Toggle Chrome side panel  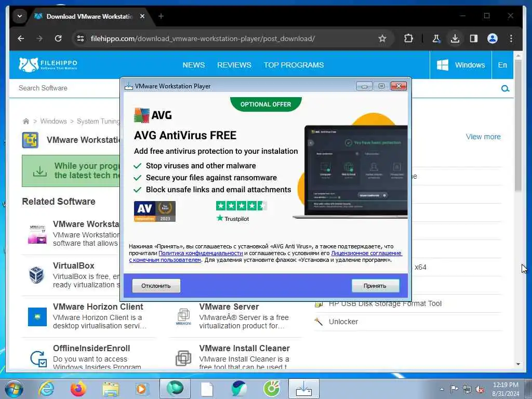click(474, 38)
